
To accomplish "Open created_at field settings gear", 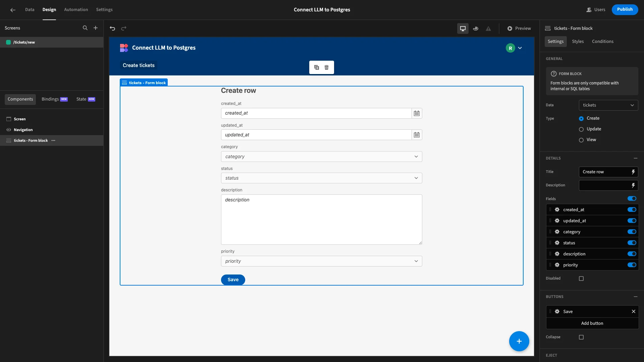I will coord(557,209).
